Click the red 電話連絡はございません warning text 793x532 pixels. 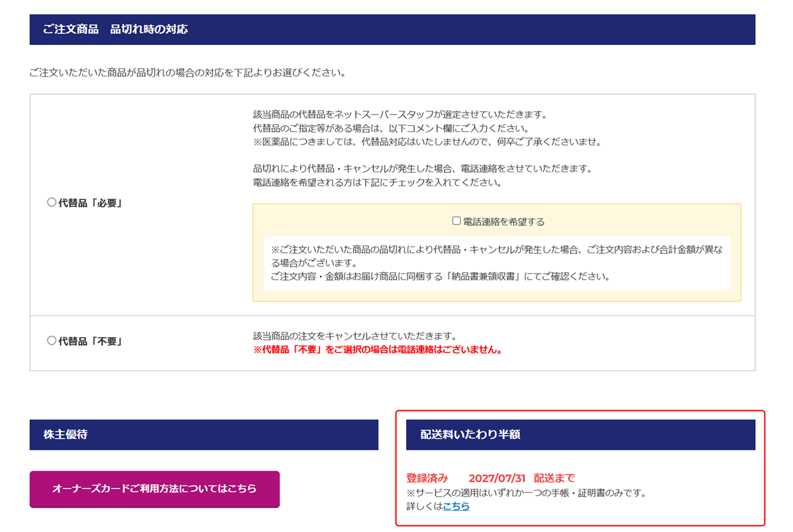(378, 350)
